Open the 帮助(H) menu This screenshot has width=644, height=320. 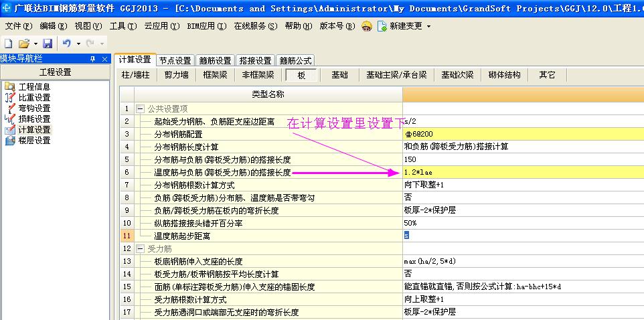coord(299,26)
